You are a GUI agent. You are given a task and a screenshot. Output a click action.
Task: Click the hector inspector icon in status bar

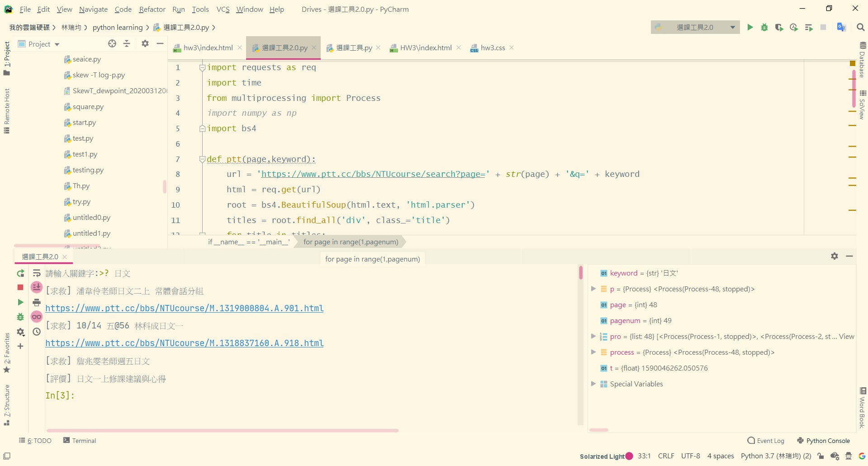[849, 456]
